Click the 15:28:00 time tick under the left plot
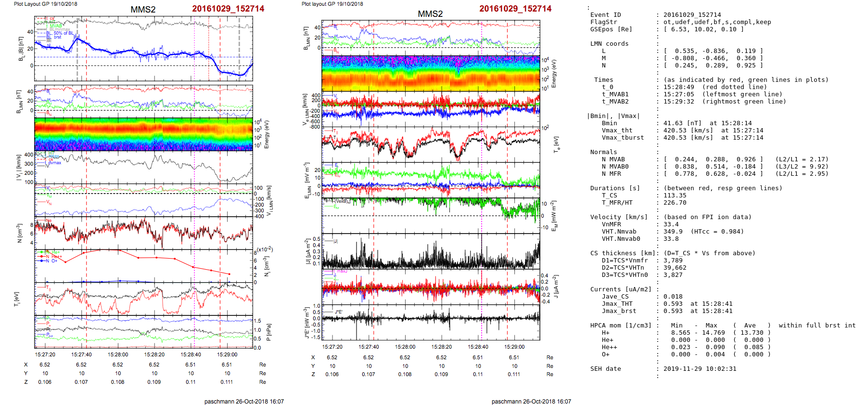The image size is (868, 405). click(x=118, y=354)
